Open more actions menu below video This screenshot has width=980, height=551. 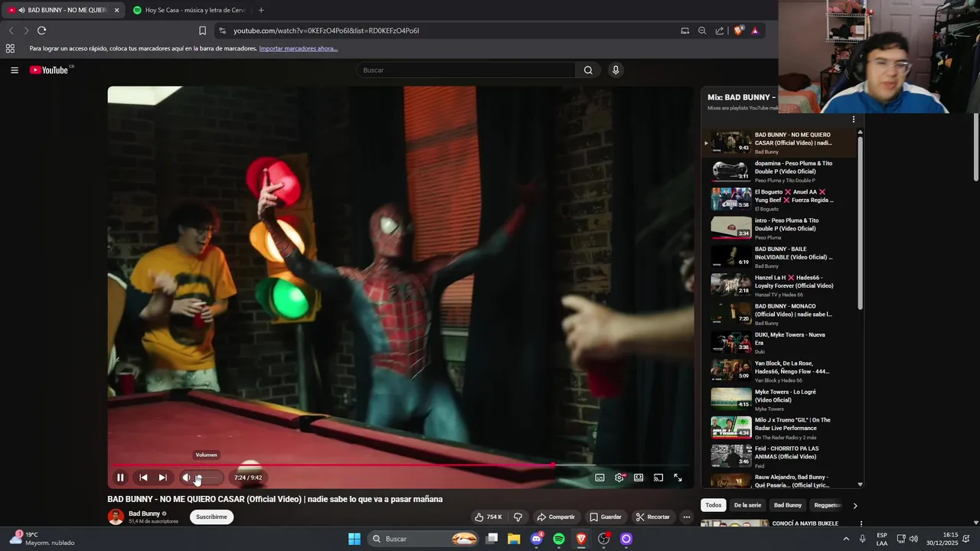[687, 517]
